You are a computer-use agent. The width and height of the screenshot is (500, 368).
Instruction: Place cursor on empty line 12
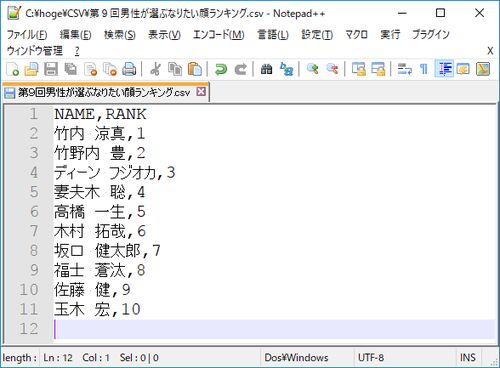coord(274,329)
